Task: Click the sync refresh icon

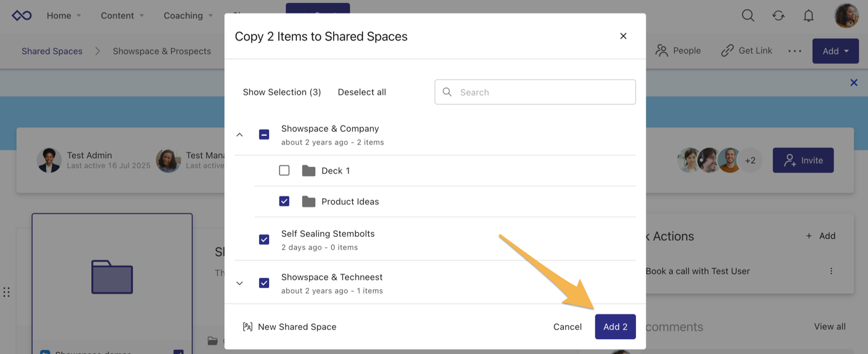Action: (779, 16)
